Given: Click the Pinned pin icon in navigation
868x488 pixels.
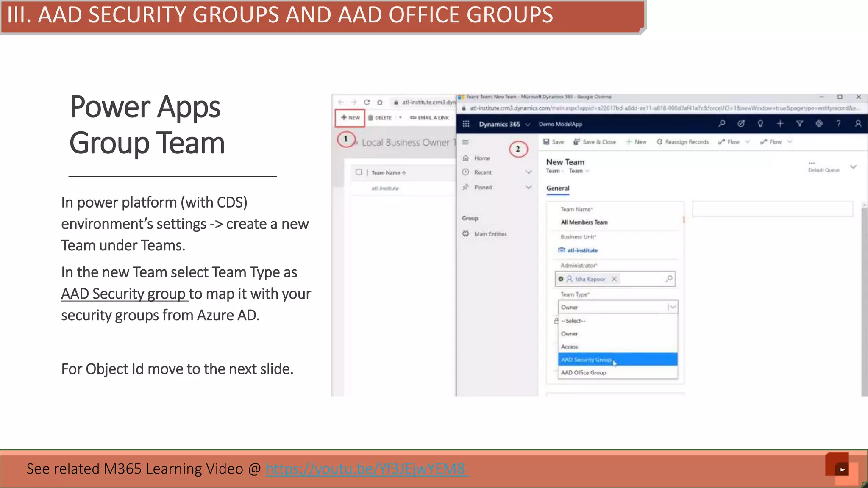Looking at the screenshot, I should (x=465, y=187).
